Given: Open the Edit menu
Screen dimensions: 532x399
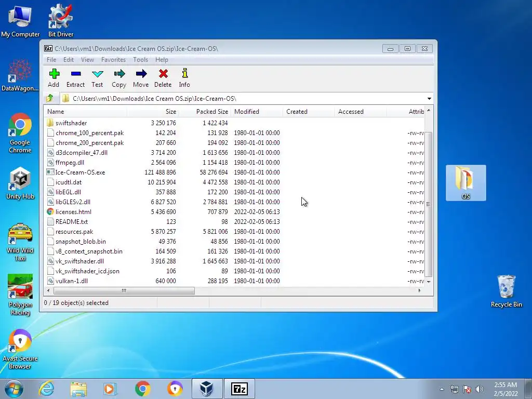Looking at the screenshot, I should (x=68, y=60).
